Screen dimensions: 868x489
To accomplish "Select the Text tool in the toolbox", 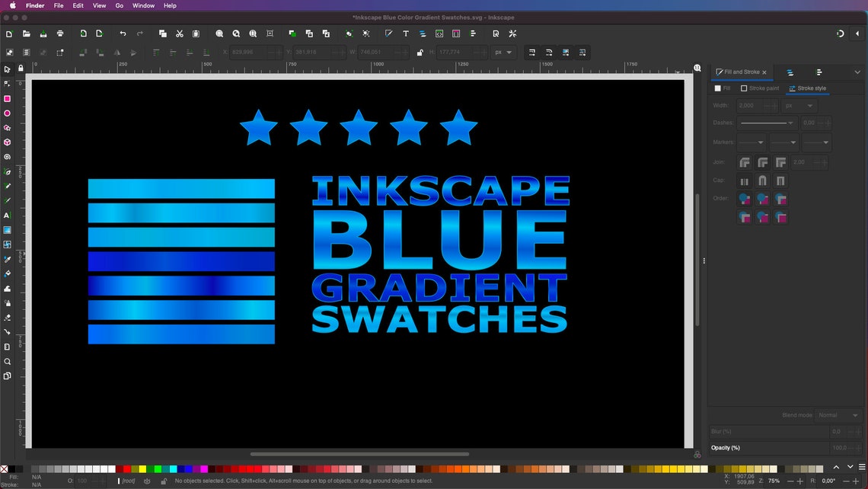I will pos(8,216).
